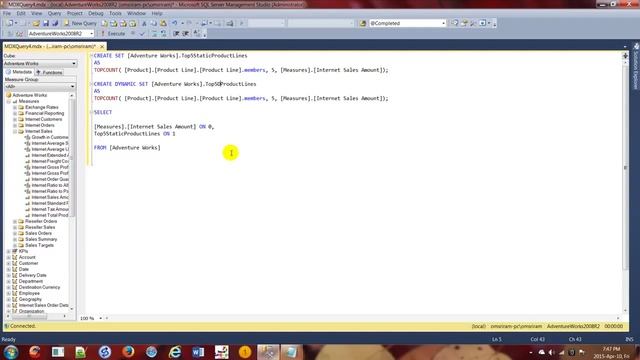
Task: Click the Undo arrow icon
Action: (x=175, y=23)
